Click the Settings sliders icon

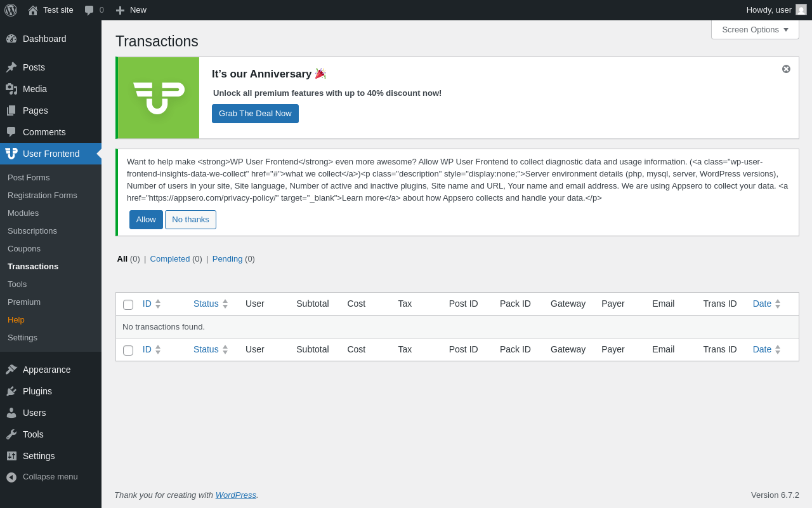(11, 456)
